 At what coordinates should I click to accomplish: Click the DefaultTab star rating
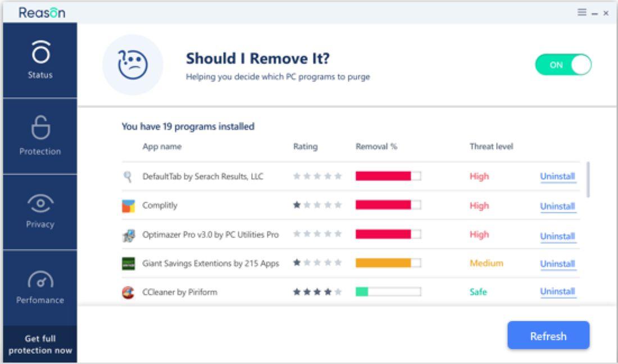click(317, 176)
